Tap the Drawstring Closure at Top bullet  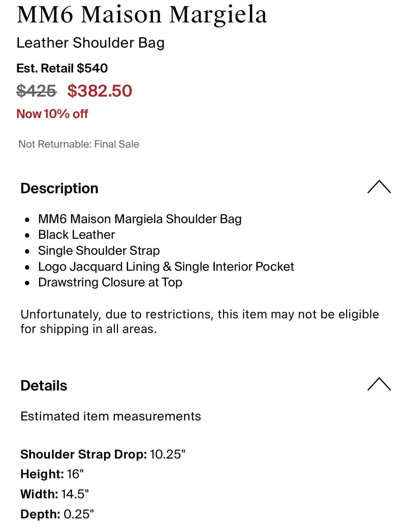110,282
